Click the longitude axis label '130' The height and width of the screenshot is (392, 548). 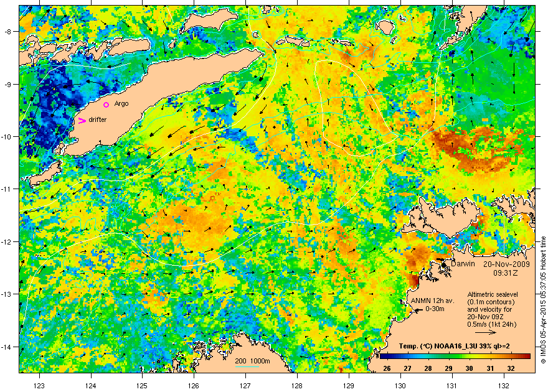pyautogui.click(x=400, y=386)
